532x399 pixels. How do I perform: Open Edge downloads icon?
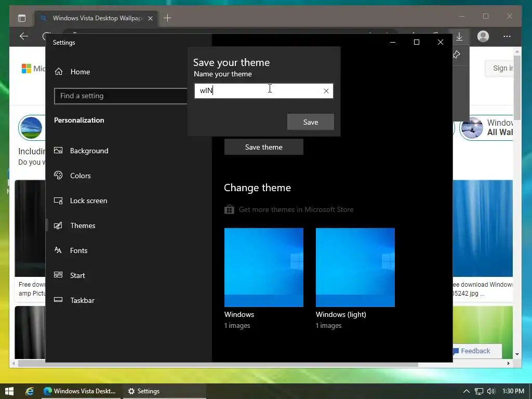459,36
